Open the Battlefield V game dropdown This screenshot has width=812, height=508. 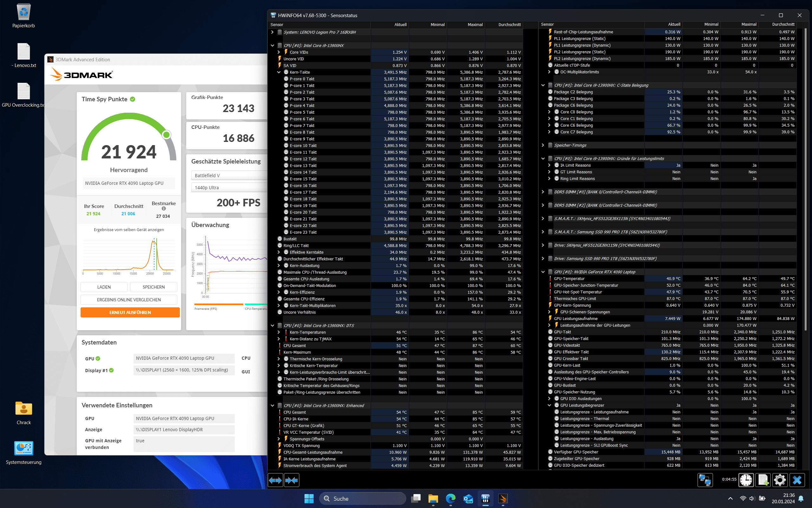click(x=230, y=175)
